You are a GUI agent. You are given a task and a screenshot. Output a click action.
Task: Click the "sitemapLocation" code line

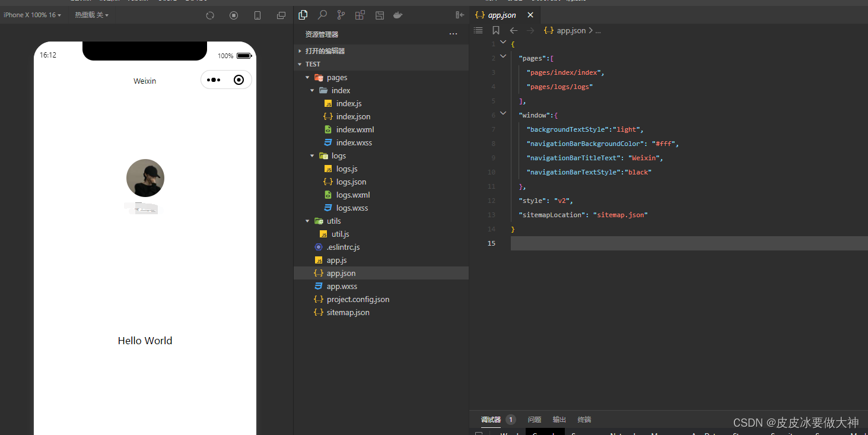pyautogui.click(x=583, y=215)
